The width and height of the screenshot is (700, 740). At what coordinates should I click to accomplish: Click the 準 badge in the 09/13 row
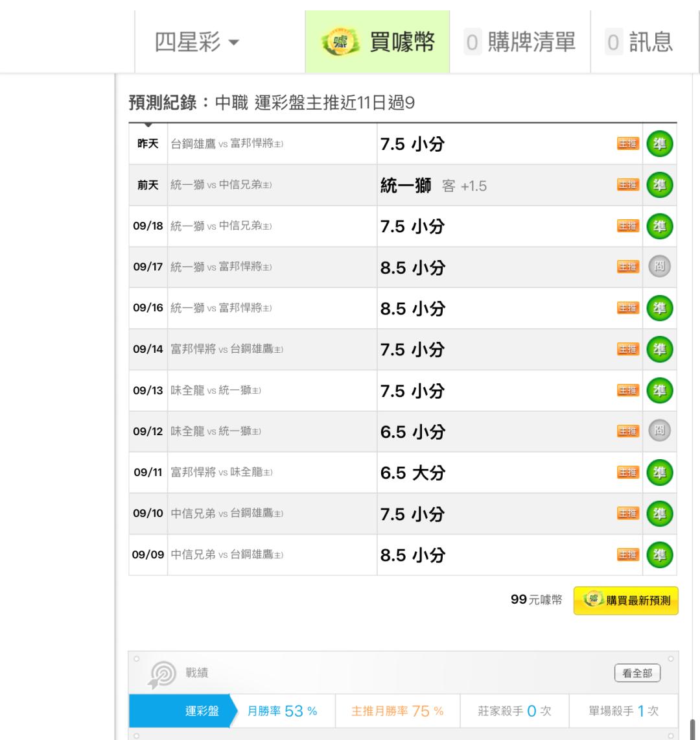659,390
